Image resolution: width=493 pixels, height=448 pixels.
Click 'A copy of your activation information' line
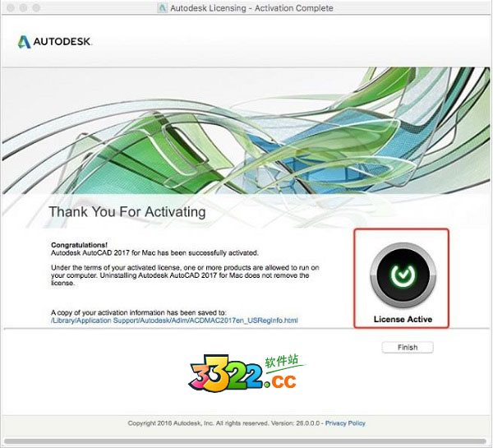pyautogui.click(x=138, y=312)
